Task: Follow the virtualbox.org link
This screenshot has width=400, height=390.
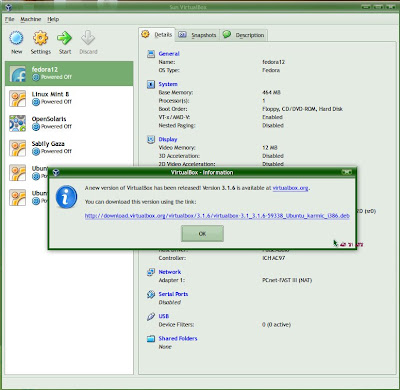Action: pos(290,188)
